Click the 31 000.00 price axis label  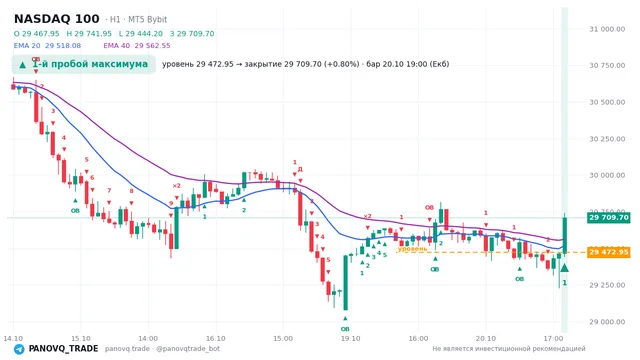(607, 29)
